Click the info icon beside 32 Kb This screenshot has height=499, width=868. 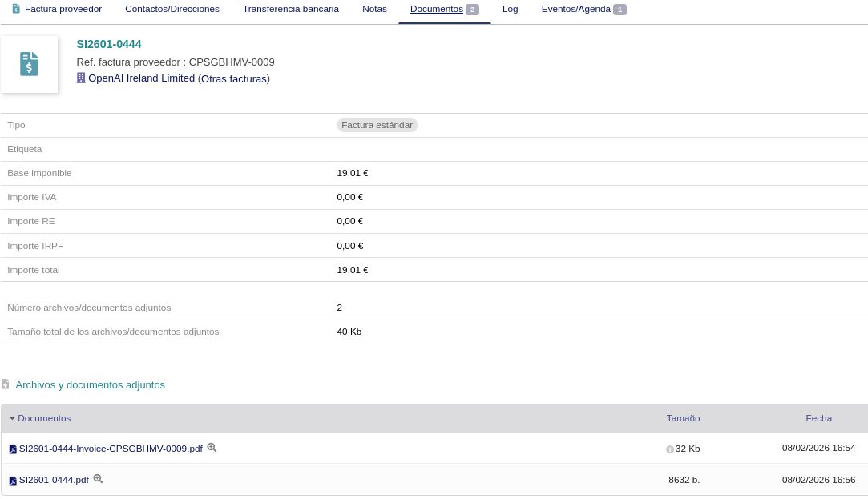(x=670, y=449)
